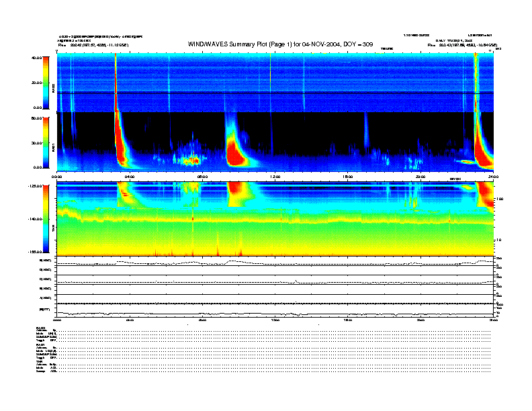Click the 24:00 label below RAD1 panel
The height and width of the screenshot is (411, 532).
[492, 177]
